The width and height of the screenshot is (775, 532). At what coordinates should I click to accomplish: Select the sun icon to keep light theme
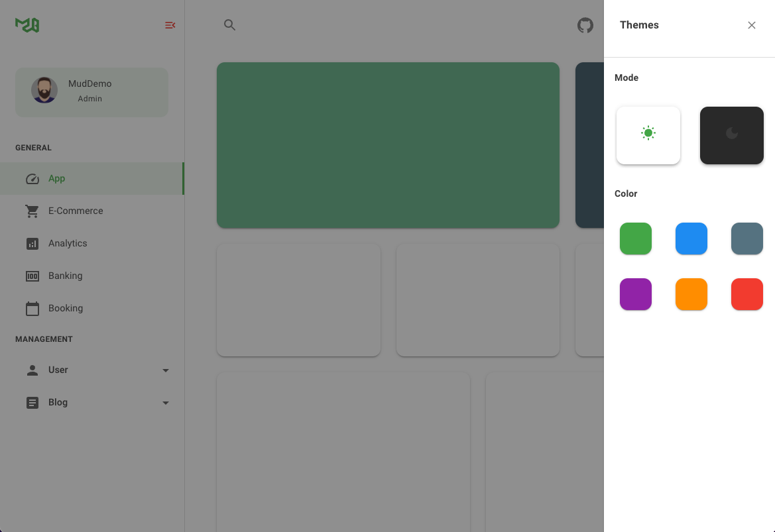[648, 133]
